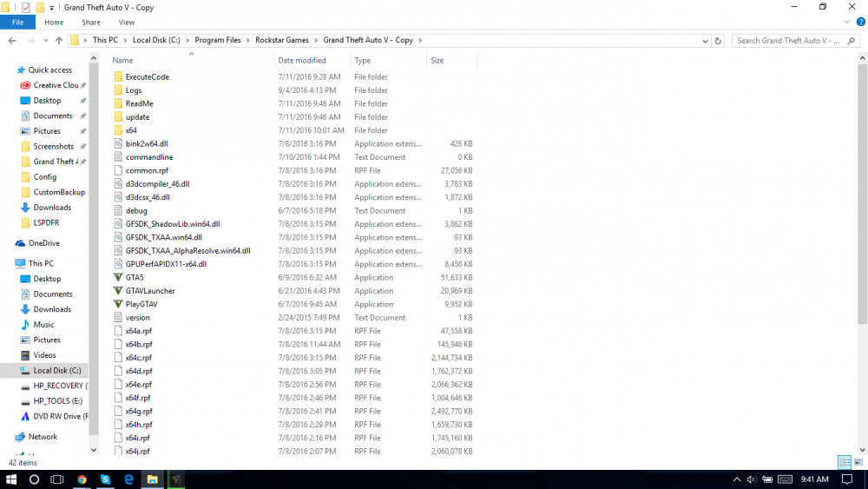The height and width of the screenshot is (489, 868).
Task: Open the File menu tab
Action: coord(17,23)
